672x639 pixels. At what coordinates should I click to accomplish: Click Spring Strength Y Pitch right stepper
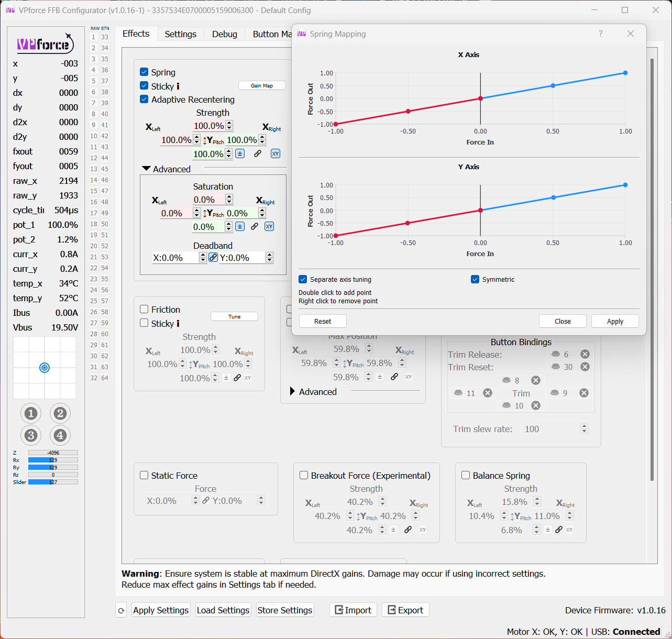point(262,140)
